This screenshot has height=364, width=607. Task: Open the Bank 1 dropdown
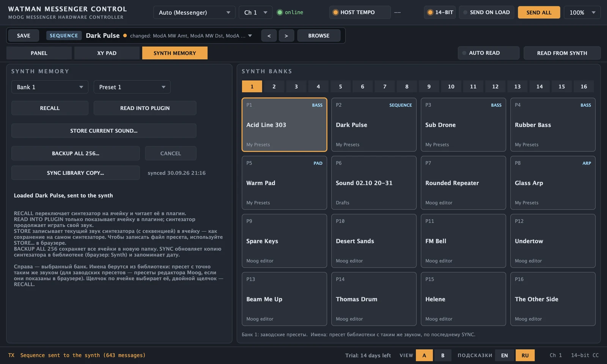(50, 87)
